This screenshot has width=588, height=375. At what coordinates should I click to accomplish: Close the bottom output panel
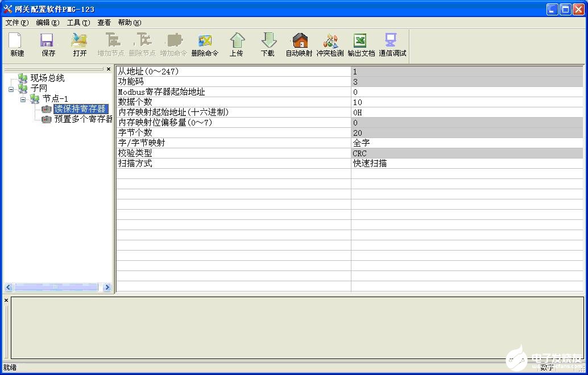click(6, 299)
